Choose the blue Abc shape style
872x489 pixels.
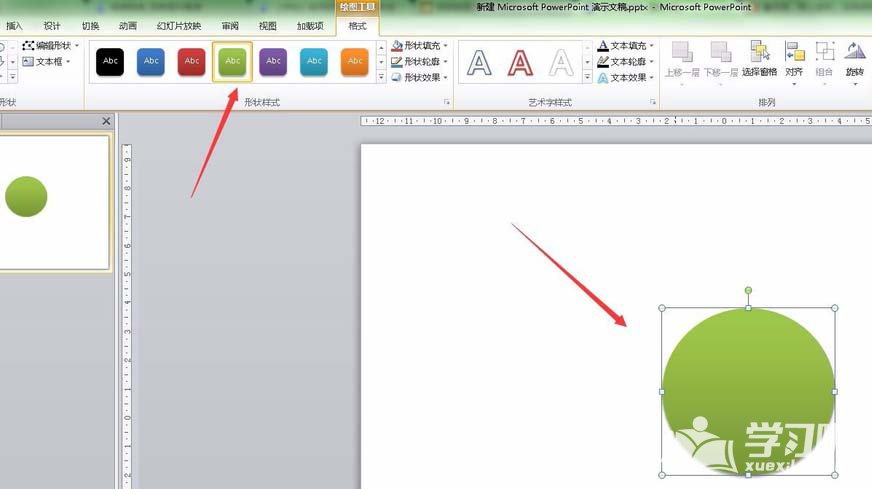(151, 62)
